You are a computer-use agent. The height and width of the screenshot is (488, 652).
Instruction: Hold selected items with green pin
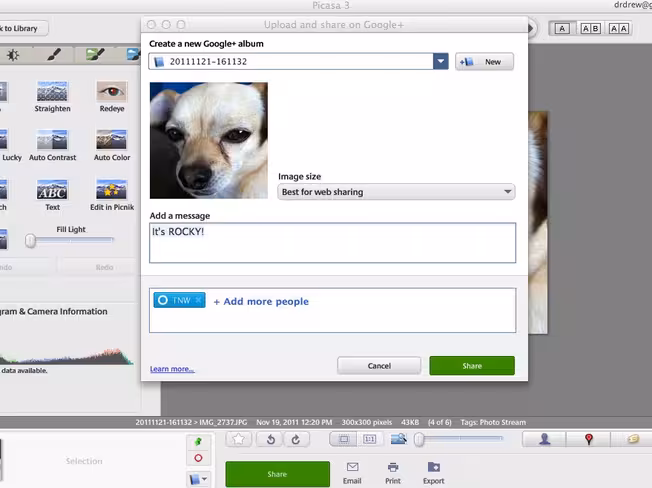tap(198, 441)
